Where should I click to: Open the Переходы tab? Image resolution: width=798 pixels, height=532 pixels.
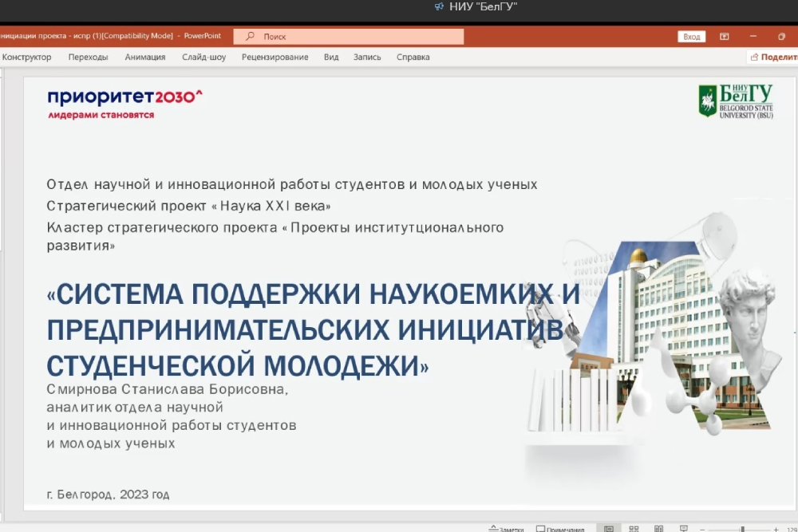pyautogui.click(x=88, y=57)
